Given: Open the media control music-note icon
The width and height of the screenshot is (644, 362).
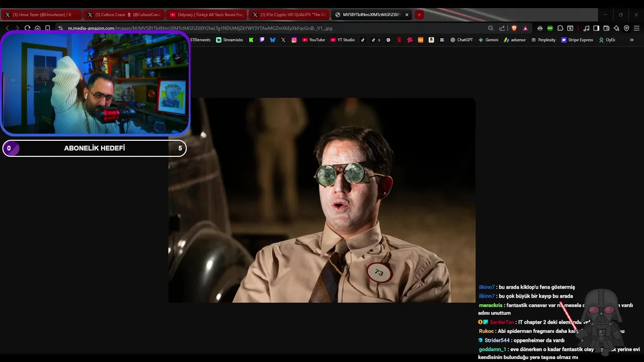Looking at the screenshot, I should point(586,28).
